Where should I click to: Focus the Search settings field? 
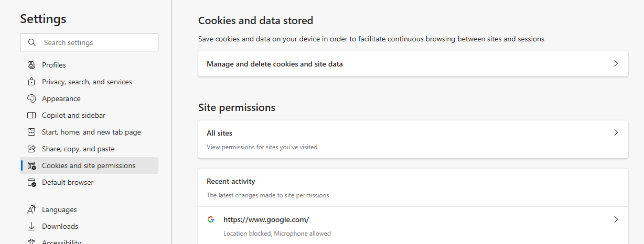click(97, 42)
